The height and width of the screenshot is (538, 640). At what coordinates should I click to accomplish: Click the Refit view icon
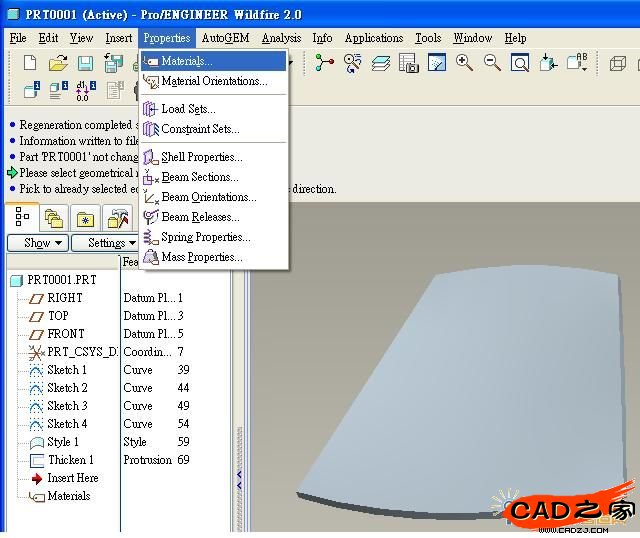(x=520, y=63)
